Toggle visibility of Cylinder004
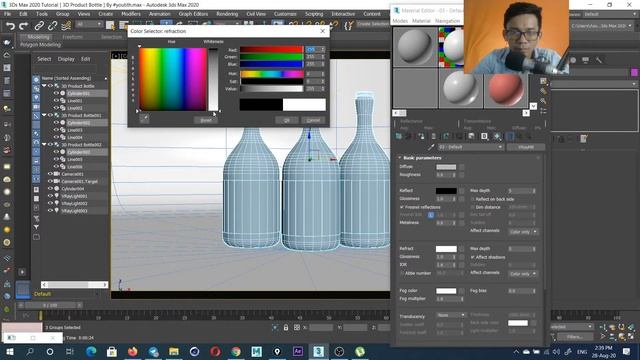This screenshot has width=640, height=360. pyautogui.click(x=50, y=189)
